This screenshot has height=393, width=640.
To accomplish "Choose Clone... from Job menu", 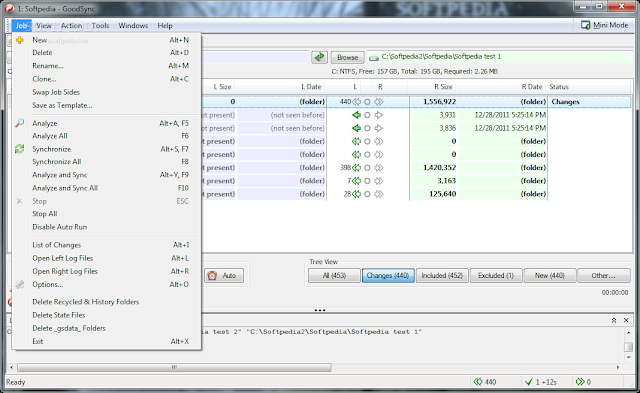I will pos(107,79).
